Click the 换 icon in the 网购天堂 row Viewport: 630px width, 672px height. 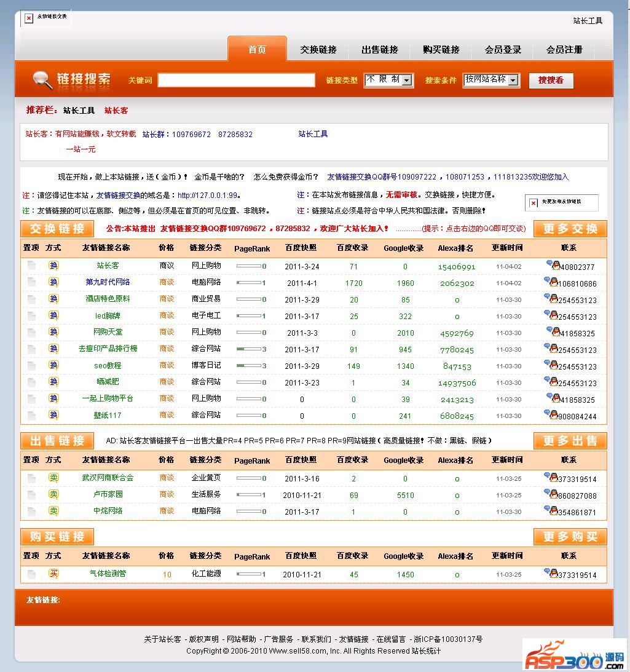click(x=53, y=332)
